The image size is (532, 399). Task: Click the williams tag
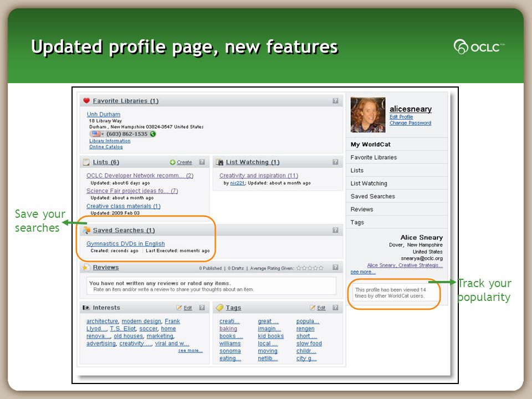(x=230, y=344)
